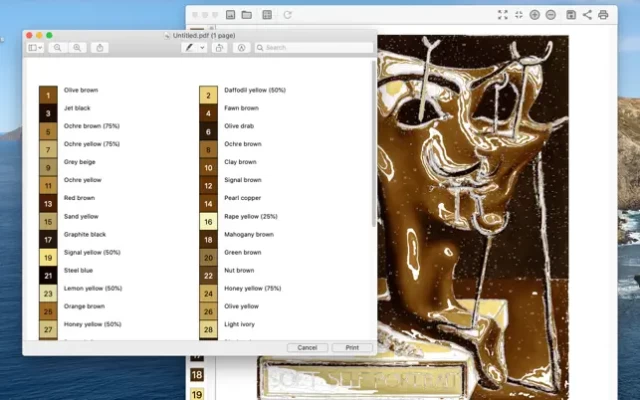Select the Daffodil yellow (50%) swatch number 2
Screen dimensions: 640x400
208,95
